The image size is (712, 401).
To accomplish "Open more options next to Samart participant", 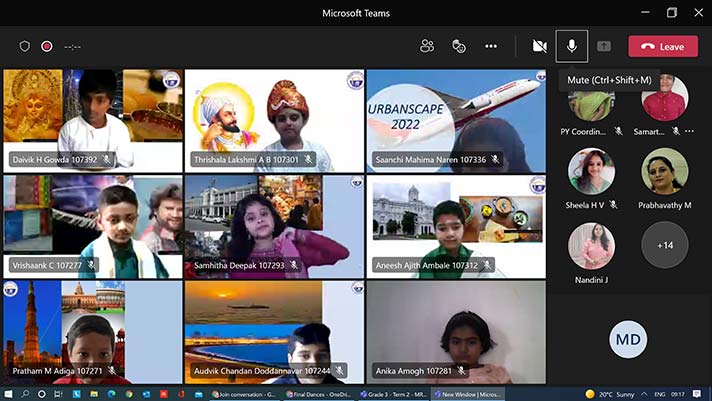I will click(689, 131).
